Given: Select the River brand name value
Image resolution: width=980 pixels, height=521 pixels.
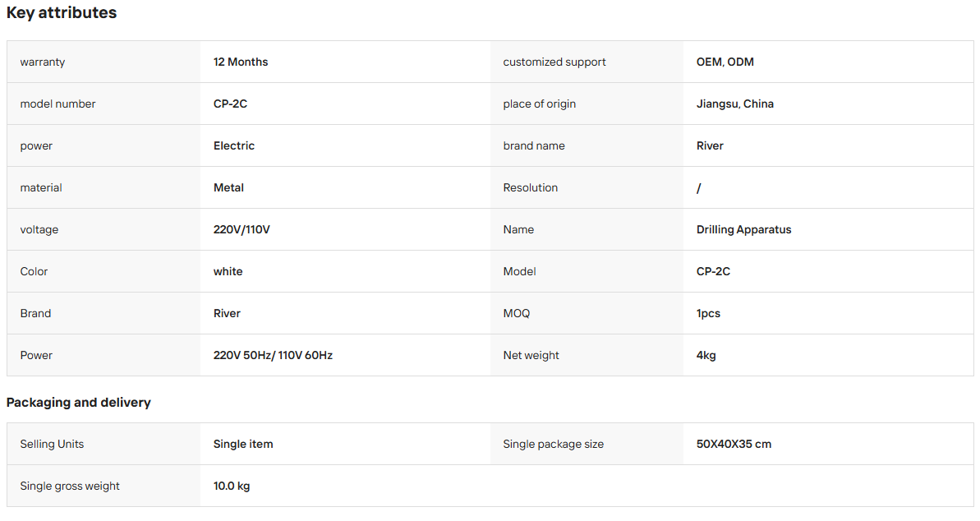Looking at the screenshot, I should pyautogui.click(x=710, y=145).
